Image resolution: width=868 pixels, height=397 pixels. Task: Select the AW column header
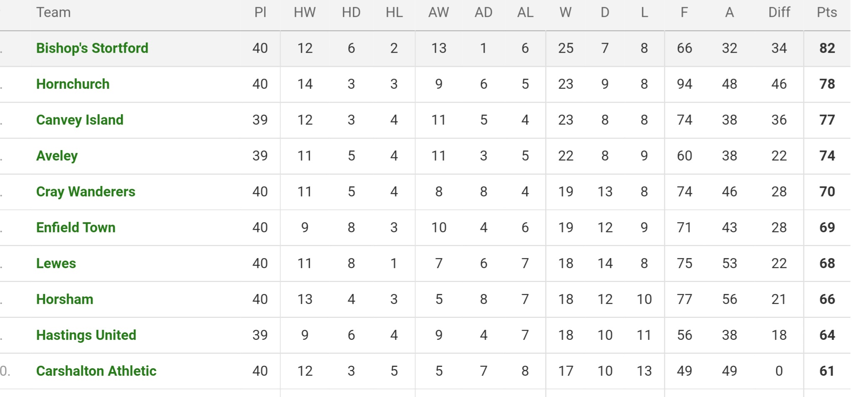coord(439,13)
